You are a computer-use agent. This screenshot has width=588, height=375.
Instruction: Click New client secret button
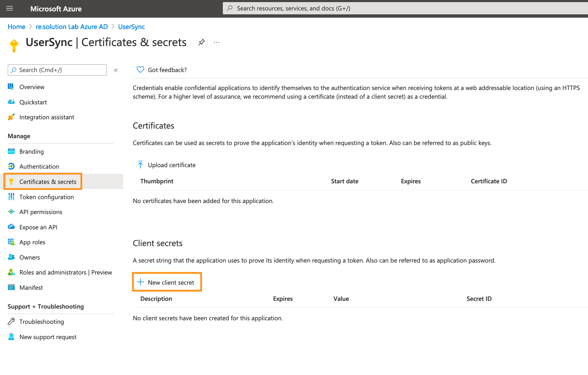pos(171,283)
